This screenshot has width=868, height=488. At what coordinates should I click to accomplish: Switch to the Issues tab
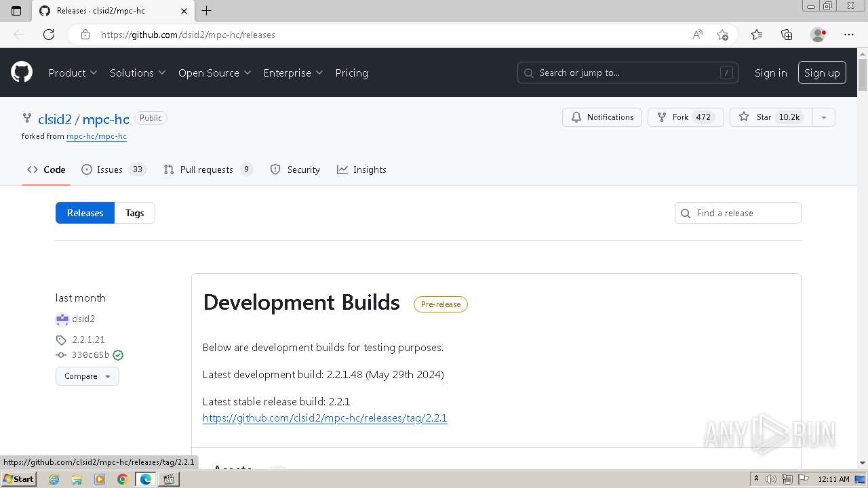point(114,169)
